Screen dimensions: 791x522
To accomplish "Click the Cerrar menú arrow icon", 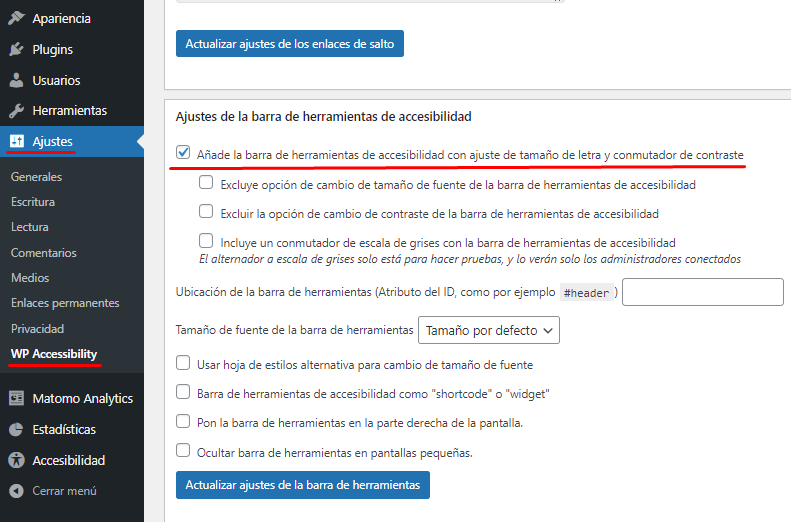I will 16,491.
